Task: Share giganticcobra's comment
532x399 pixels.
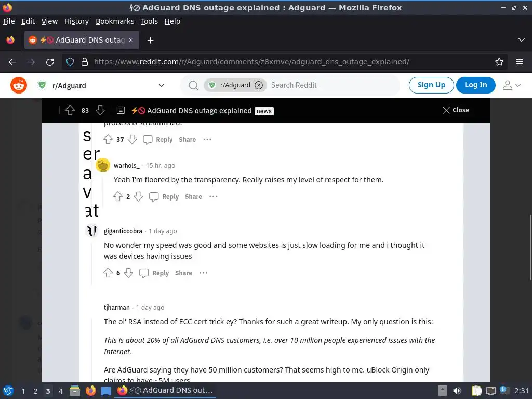Action: (x=183, y=273)
